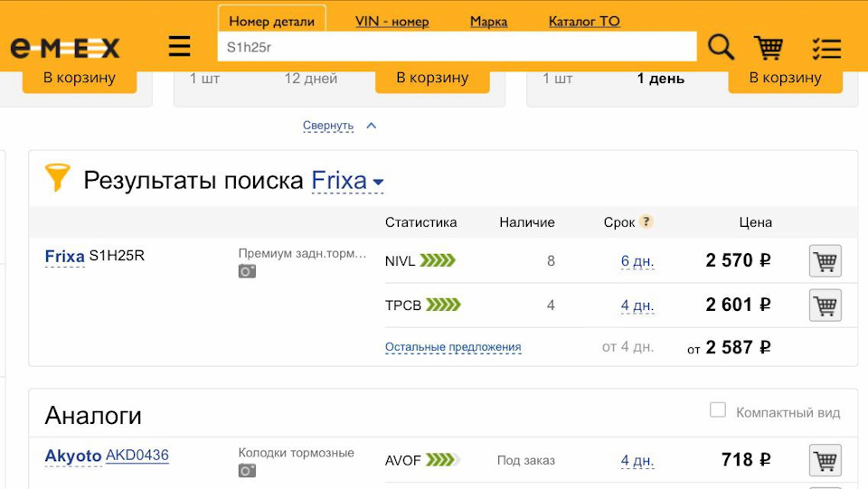Click NIVL supplier code
The width and height of the screenshot is (868, 489).
point(400,260)
